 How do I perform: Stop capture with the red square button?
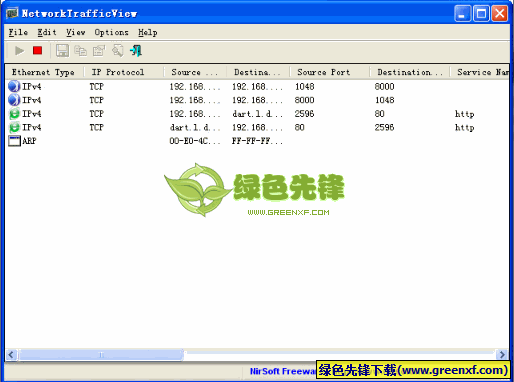(x=37, y=51)
